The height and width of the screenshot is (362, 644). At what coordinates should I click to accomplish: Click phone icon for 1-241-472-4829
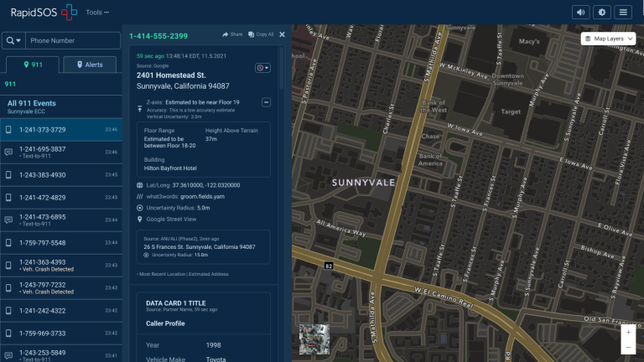8,198
